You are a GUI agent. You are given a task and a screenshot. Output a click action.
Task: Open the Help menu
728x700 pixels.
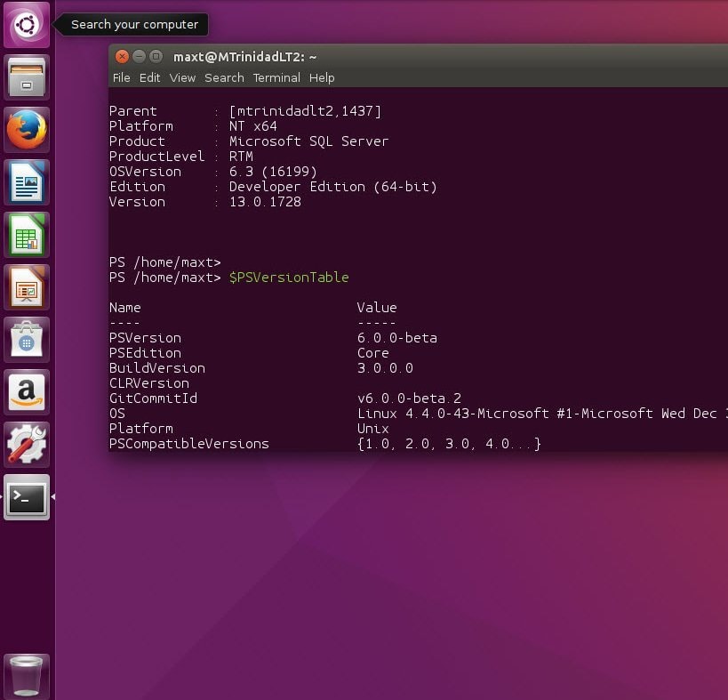click(x=322, y=77)
